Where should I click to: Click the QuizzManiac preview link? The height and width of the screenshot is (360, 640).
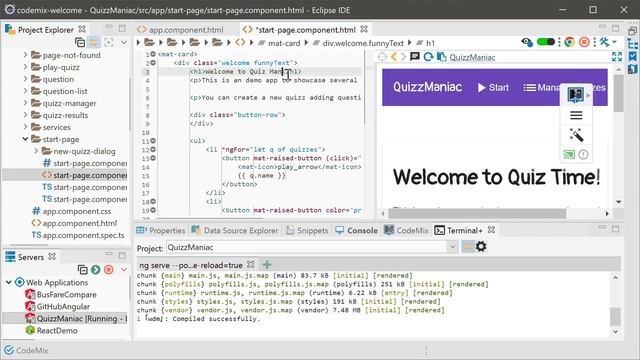tap(472, 57)
